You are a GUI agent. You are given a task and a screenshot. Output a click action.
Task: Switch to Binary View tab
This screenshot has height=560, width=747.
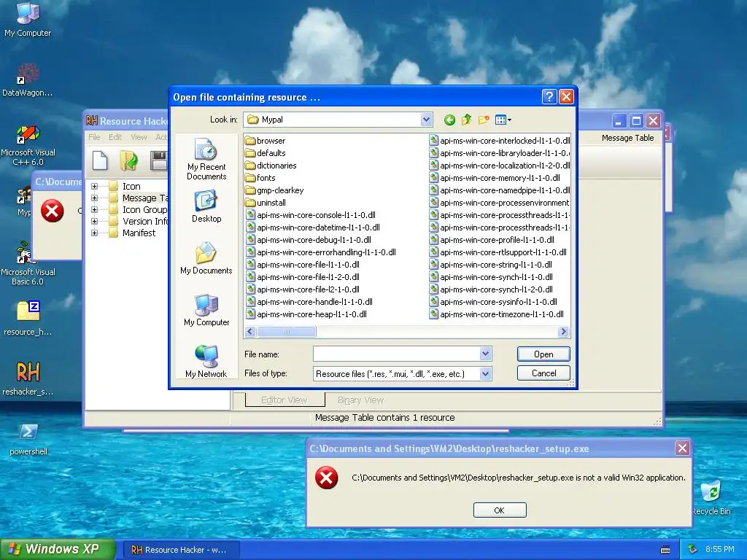pyautogui.click(x=360, y=400)
